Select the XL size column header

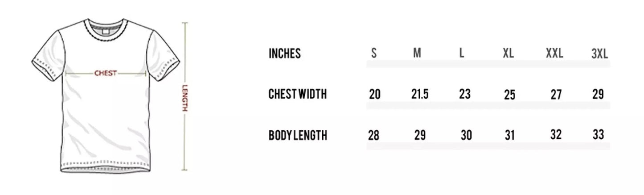[508, 54]
